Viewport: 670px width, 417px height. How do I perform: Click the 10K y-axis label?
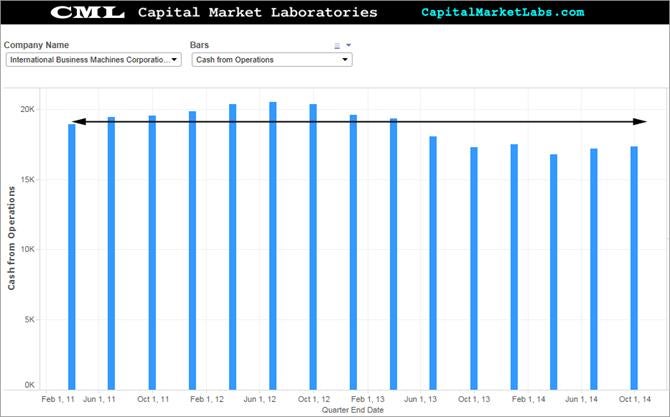(28, 250)
